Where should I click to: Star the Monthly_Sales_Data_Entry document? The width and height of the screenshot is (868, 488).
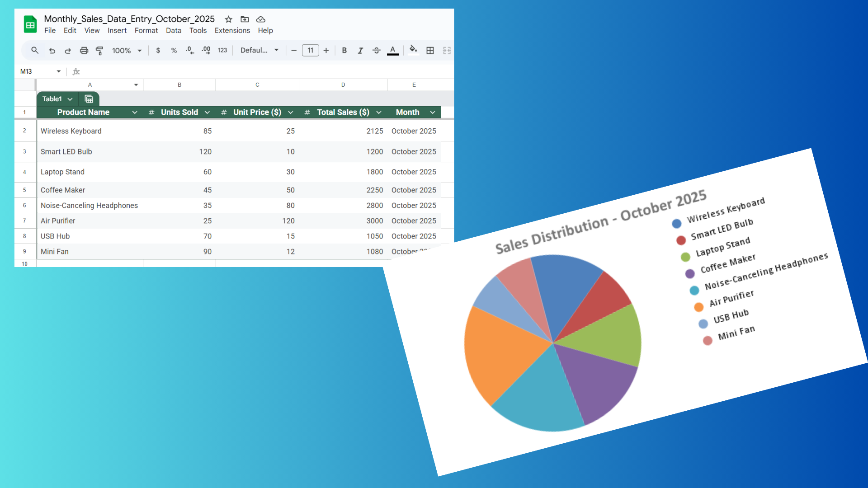[x=228, y=19]
